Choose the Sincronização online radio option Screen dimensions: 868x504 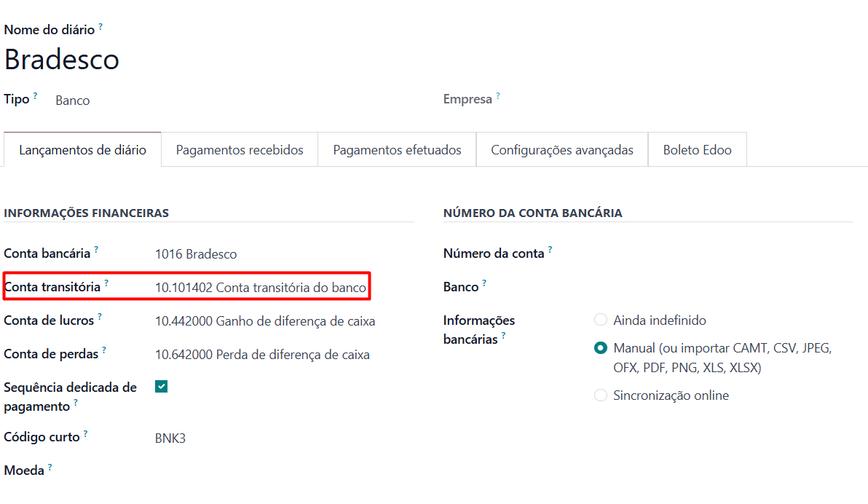click(x=600, y=395)
